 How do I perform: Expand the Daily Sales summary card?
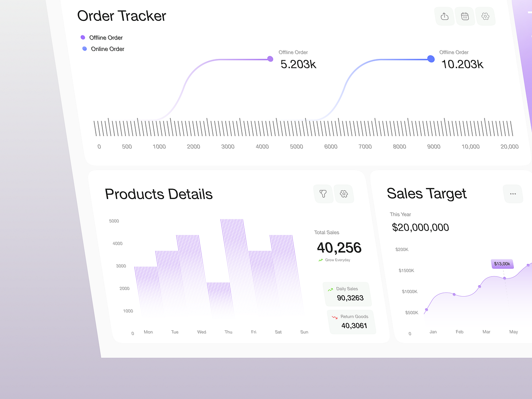[347, 294]
